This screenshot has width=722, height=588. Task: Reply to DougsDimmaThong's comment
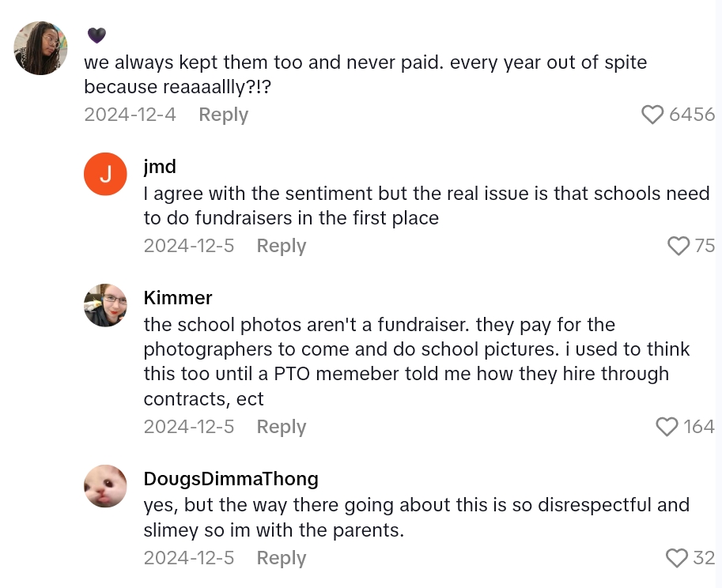click(x=281, y=558)
